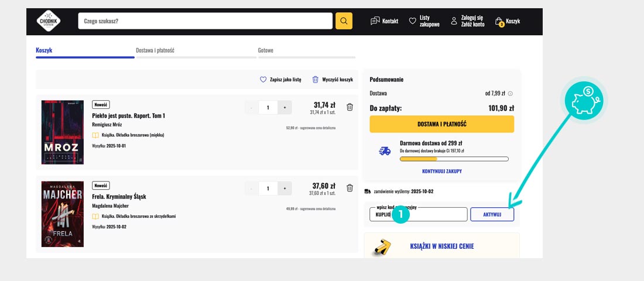Click the AKTYWUJ promo code button
Image resolution: width=644 pixels, height=281 pixels.
[492, 214]
